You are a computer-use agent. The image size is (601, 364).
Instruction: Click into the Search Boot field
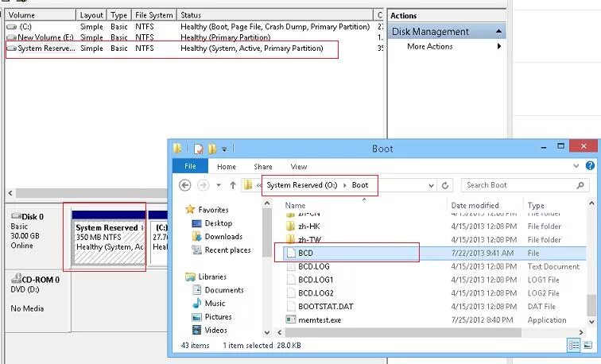click(x=525, y=185)
